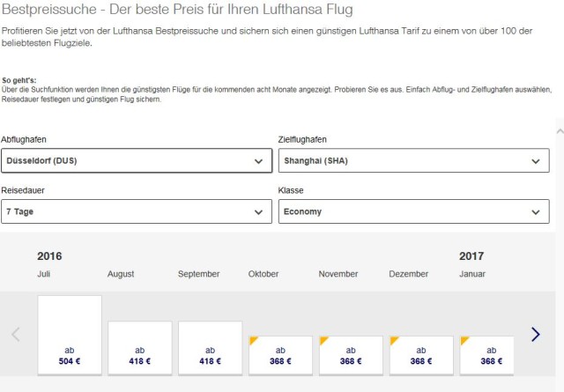Click the Oktober month label
This screenshot has width=564, height=392.
coord(263,274)
